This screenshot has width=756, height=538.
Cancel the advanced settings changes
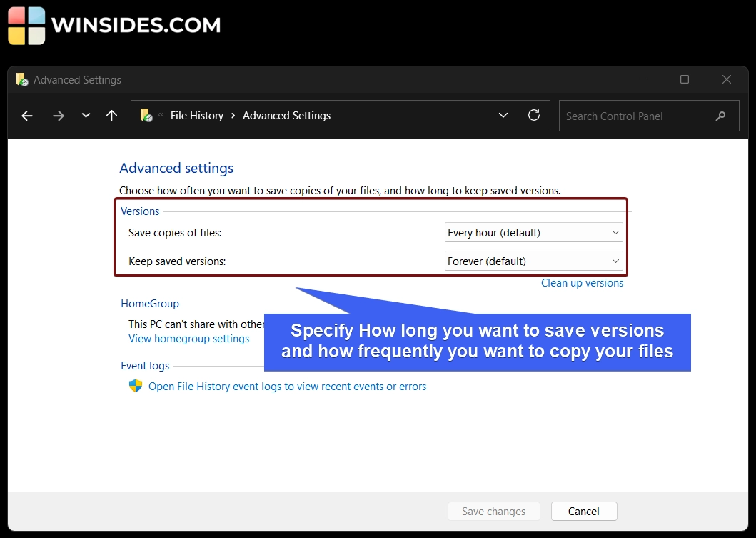pos(584,512)
